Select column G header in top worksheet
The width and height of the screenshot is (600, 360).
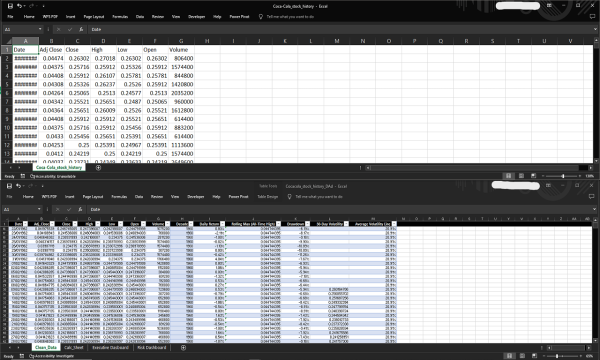tap(181, 41)
